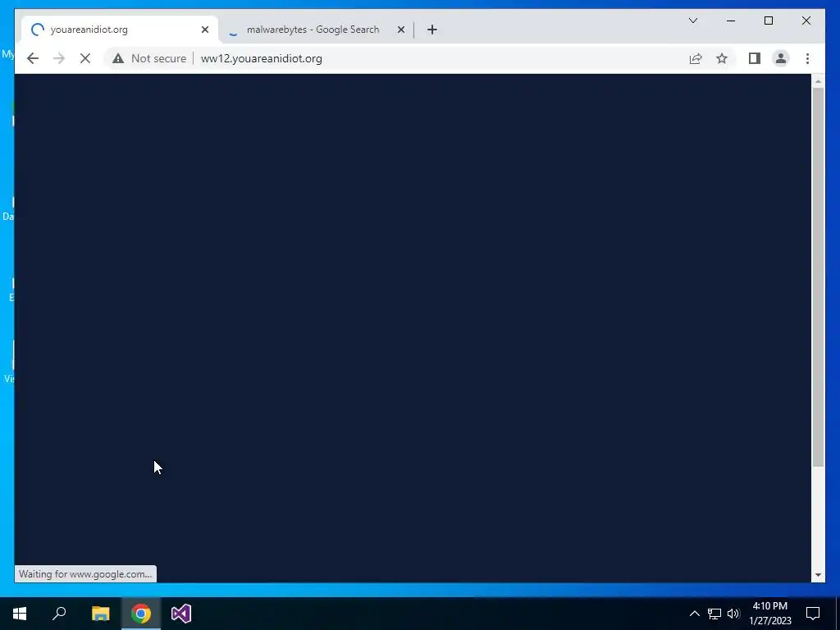
Task: Click the forward navigation arrow
Action: [59, 58]
